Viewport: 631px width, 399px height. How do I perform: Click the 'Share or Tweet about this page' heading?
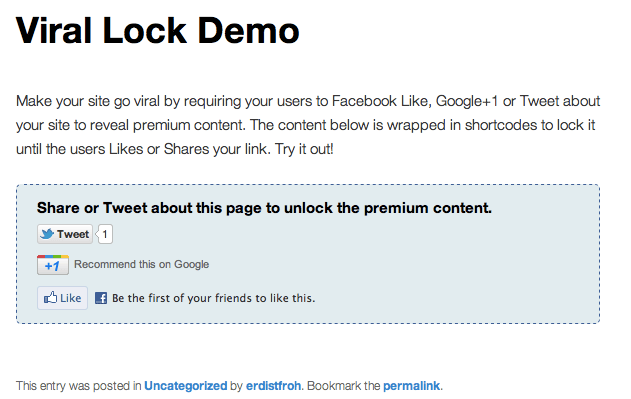[264, 208]
